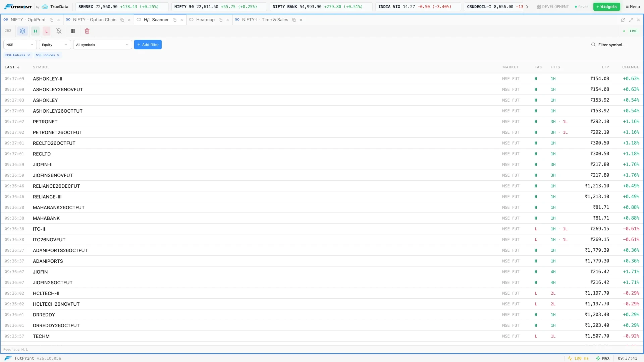Remove the NSE Futures filter chip

tap(29, 55)
